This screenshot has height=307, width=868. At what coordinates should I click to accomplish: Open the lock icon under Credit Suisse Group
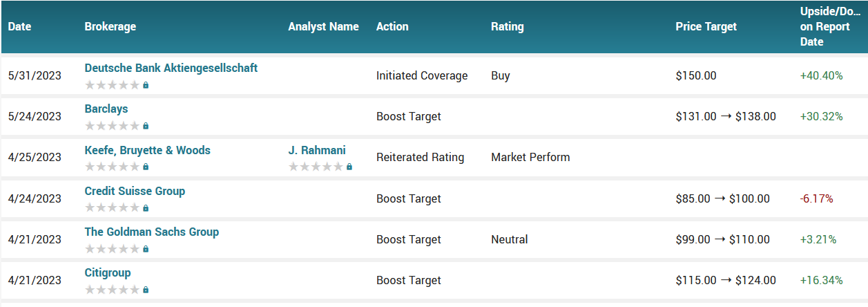point(146,208)
